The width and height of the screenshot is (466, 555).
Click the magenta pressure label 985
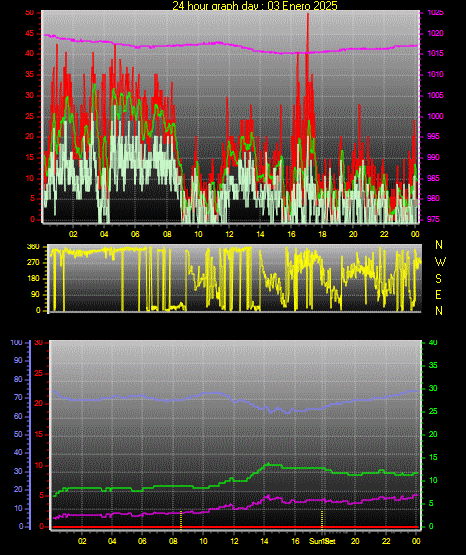point(433,178)
